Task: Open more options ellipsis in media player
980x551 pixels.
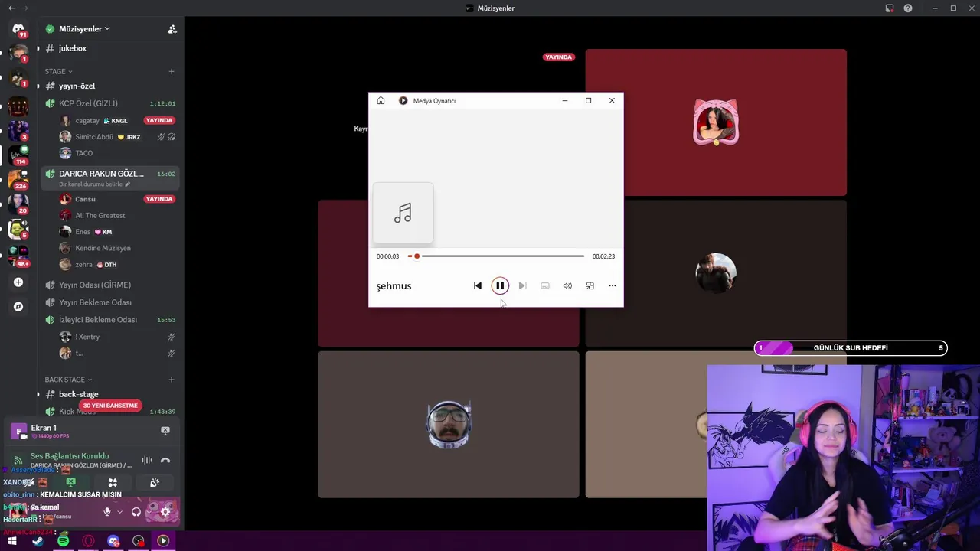Action: point(612,285)
